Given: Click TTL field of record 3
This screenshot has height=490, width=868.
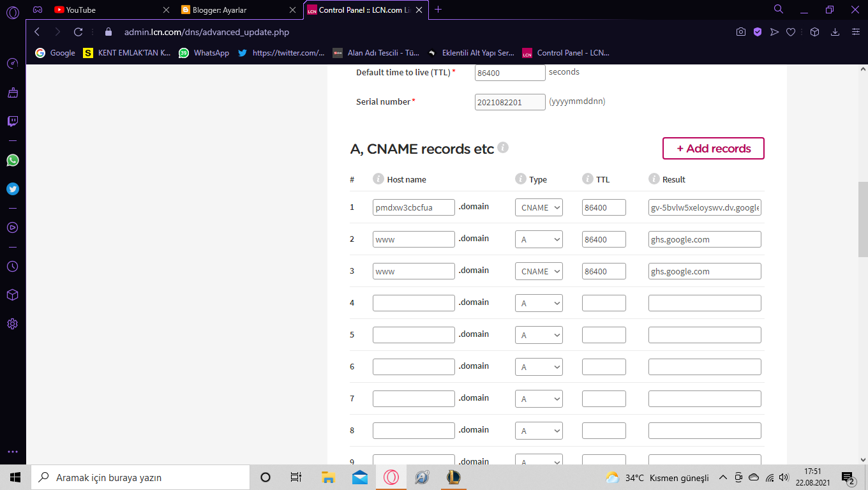Looking at the screenshot, I should [x=604, y=271].
